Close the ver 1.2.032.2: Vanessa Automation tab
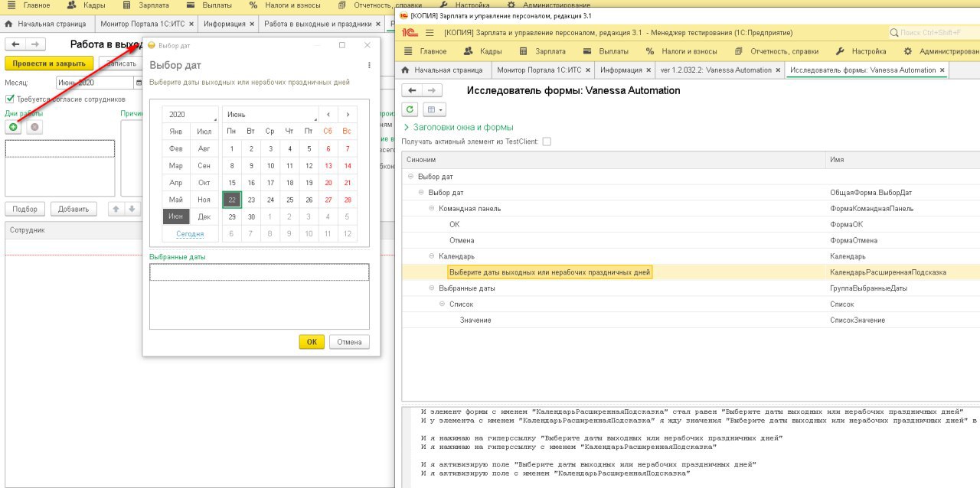Image resolution: width=980 pixels, height=488 pixels. (x=777, y=70)
